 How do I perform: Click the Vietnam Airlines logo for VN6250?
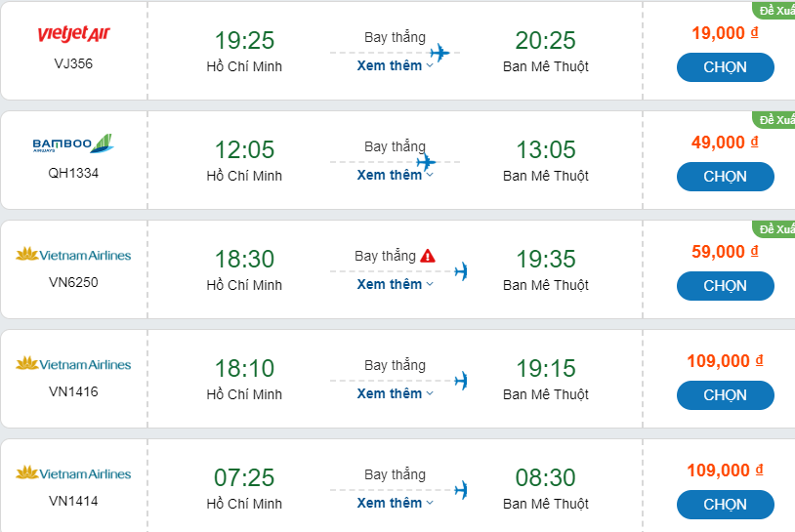tap(74, 256)
